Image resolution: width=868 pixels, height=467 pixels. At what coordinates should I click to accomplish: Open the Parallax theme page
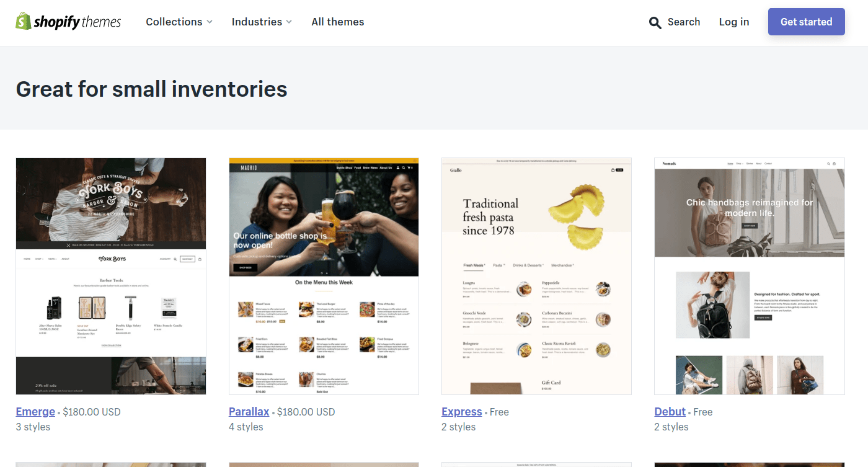(x=249, y=411)
